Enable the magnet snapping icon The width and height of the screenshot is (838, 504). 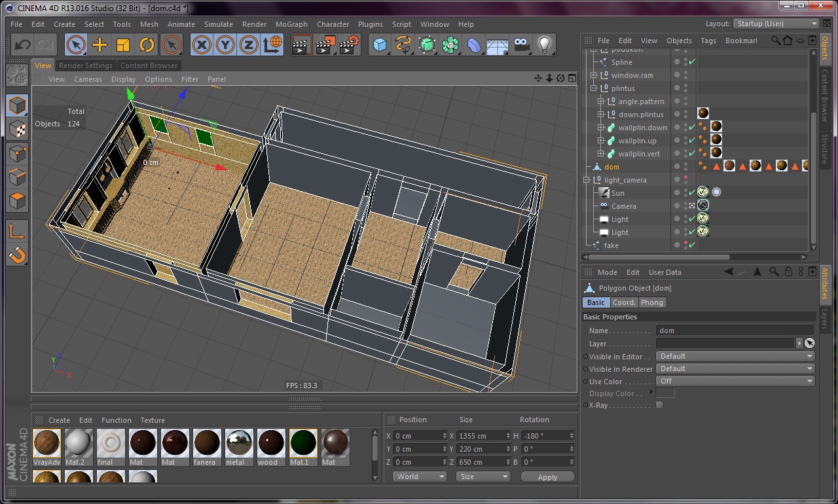[x=17, y=255]
